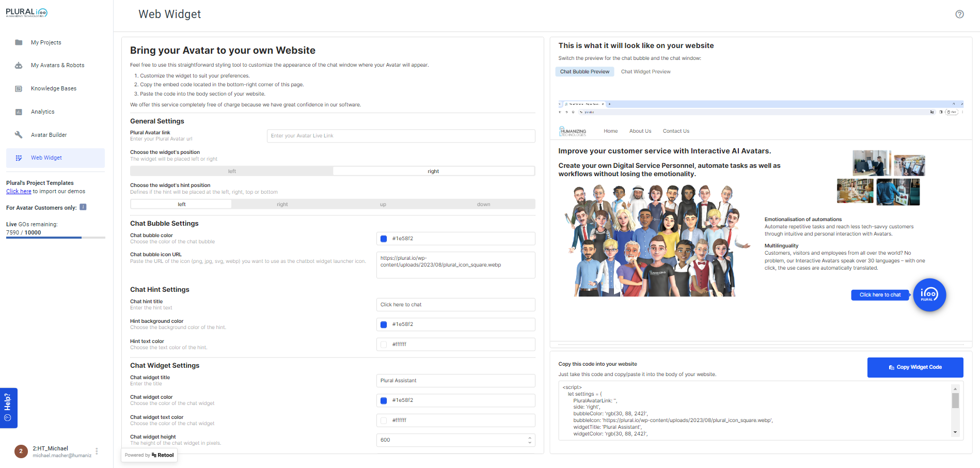Open the help question mark icon
Image resolution: width=980 pixels, height=468 pixels.
pyautogui.click(x=959, y=14)
